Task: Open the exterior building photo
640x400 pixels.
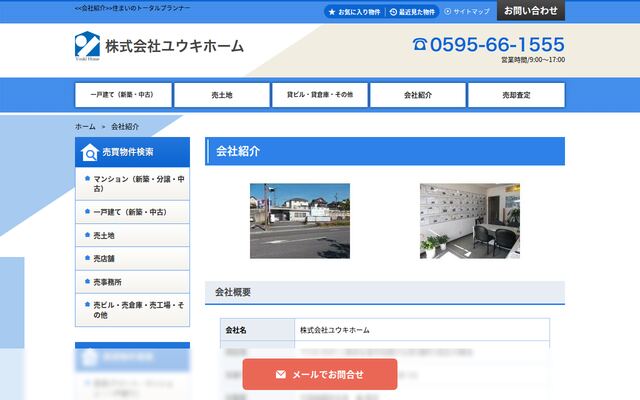Action: [x=300, y=221]
